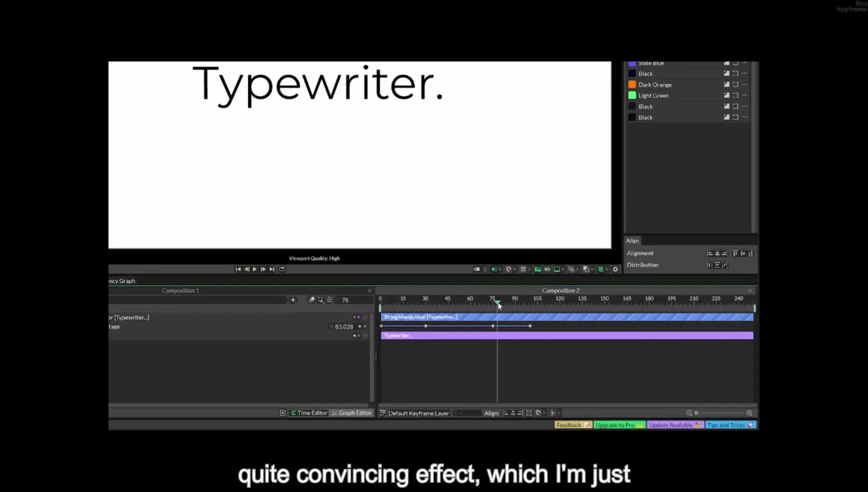Align keyframes left in the timeline bar
This screenshot has width=868, height=492.
pyautogui.click(x=505, y=413)
